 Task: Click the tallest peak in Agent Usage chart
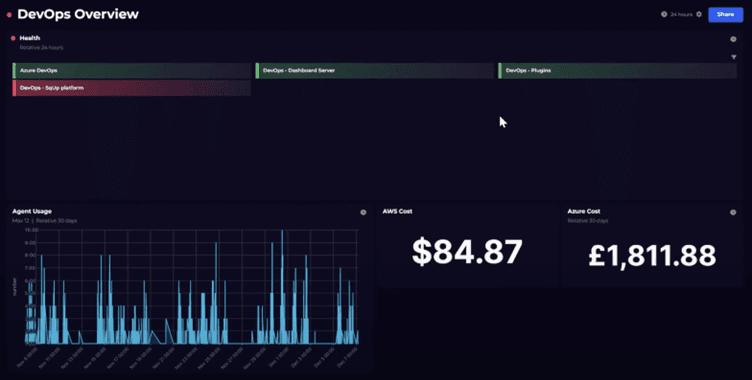[282, 233]
